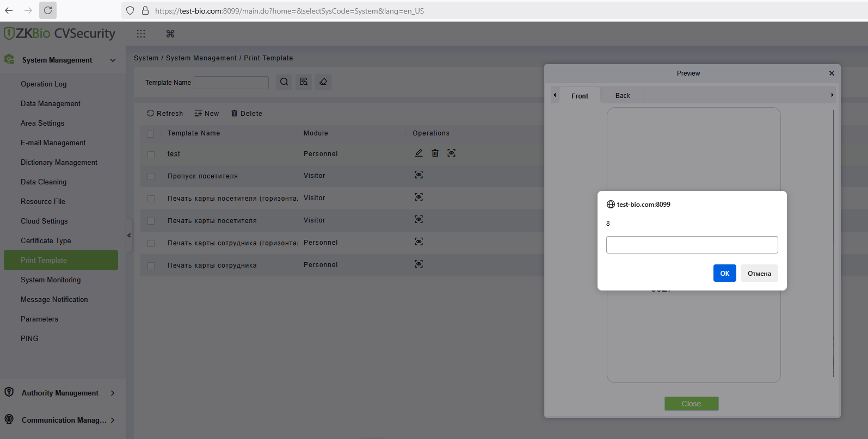Preview Печать карты сотрудника (горизонтал template
Screen dimensions: 868x439
click(418, 242)
